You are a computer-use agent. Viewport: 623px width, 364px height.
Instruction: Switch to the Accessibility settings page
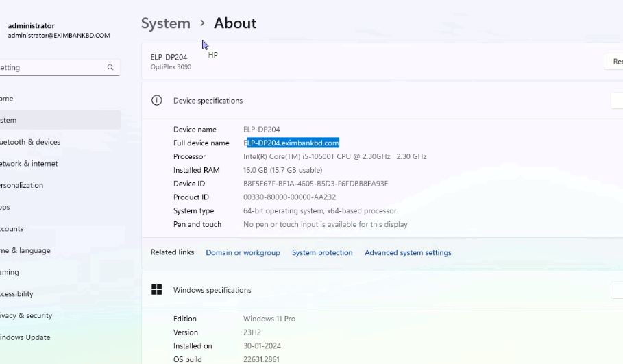tap(18, 294)
